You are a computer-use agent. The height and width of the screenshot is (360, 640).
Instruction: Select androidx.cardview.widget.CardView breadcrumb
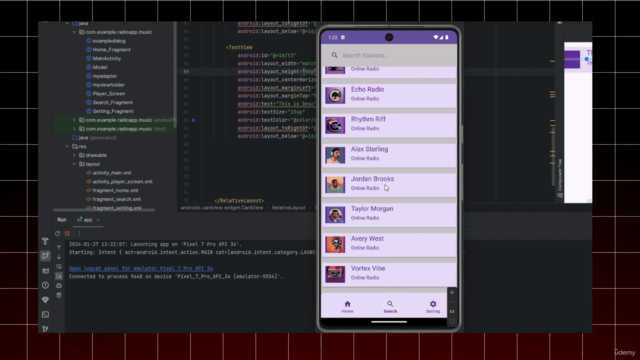[x=222, y=208]
